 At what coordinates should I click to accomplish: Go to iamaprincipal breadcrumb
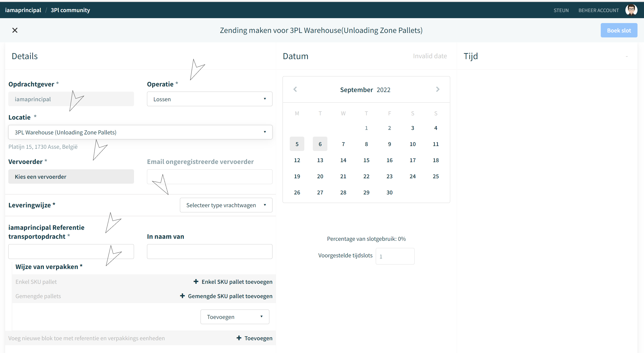(23, 10)
